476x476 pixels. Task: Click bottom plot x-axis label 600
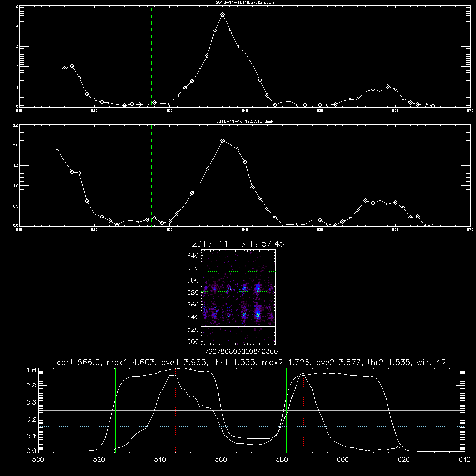tap(343, 460)
